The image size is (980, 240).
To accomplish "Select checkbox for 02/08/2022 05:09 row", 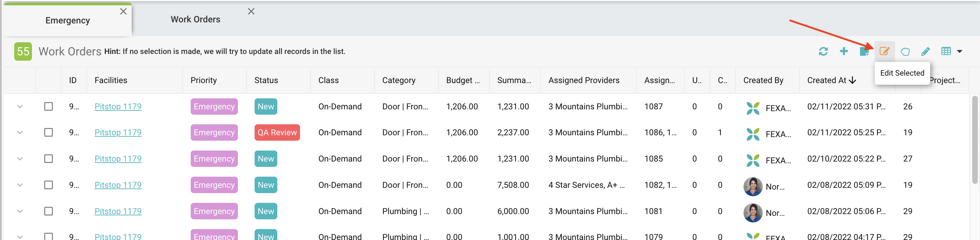I will click(48, 185).
